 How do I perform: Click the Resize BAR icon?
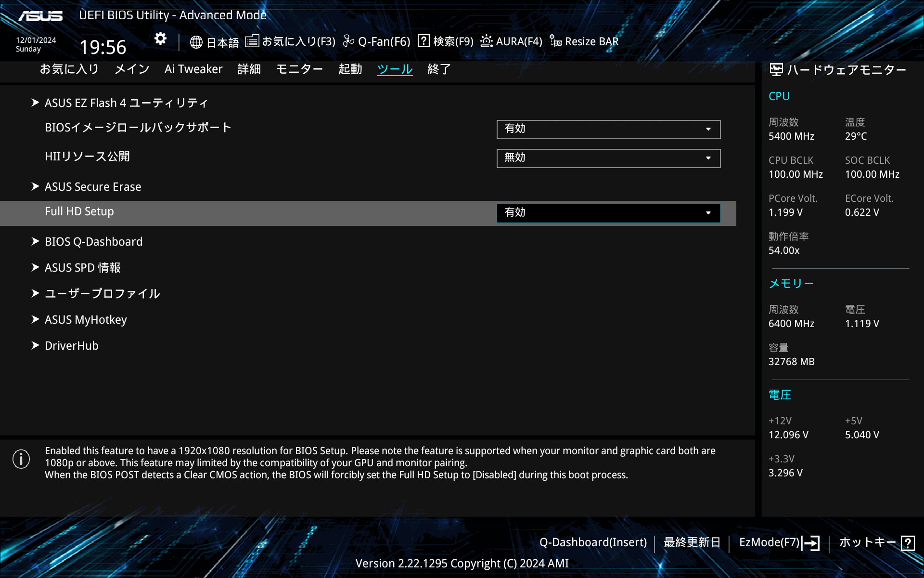tap(556, 41)
